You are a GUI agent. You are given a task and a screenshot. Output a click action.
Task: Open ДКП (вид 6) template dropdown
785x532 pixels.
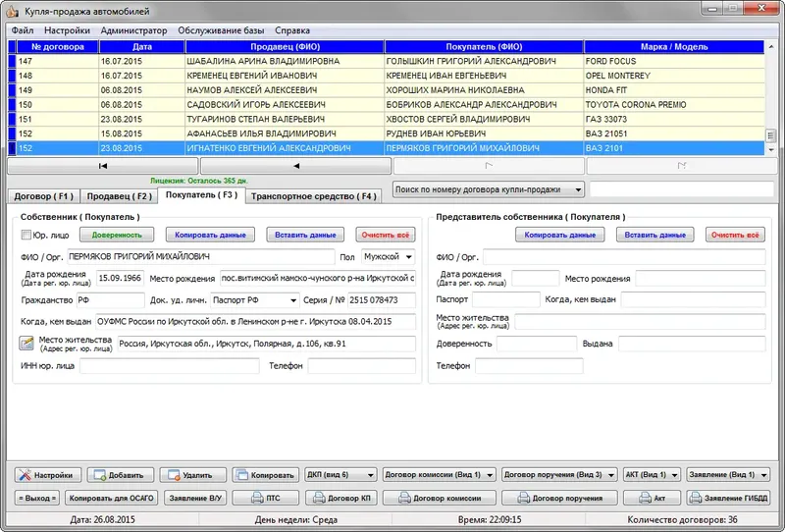371,475
